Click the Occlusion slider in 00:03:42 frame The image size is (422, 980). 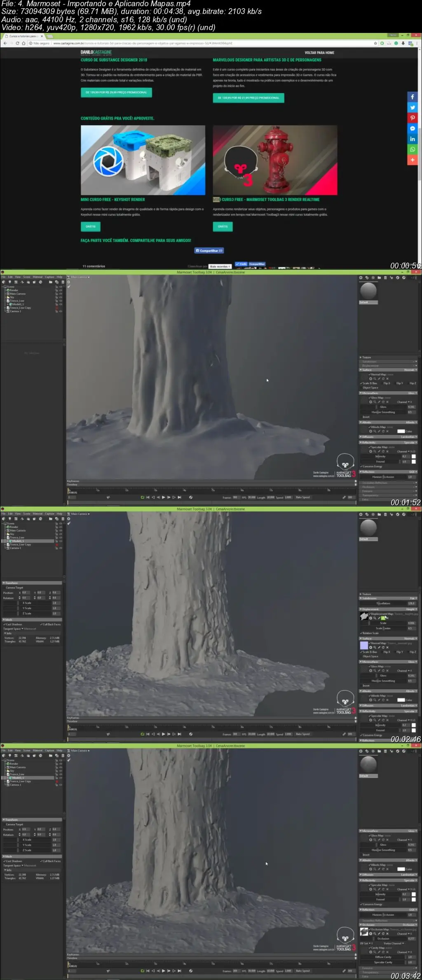383,938
